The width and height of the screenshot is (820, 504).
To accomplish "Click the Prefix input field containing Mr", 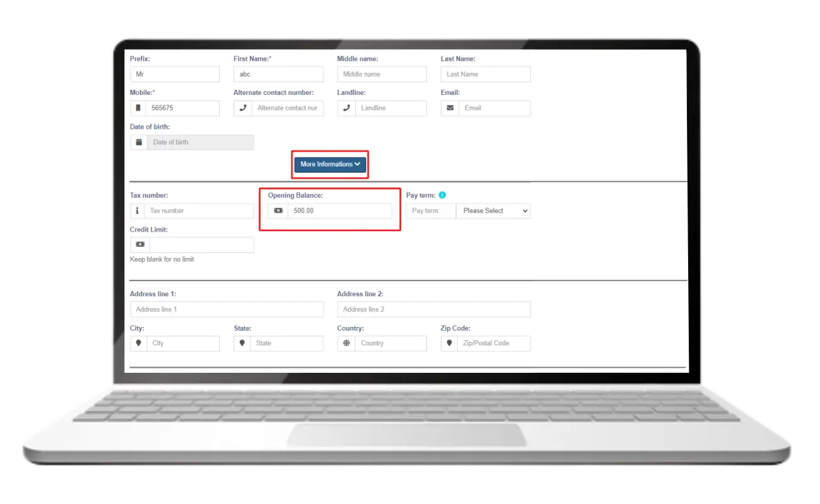I will pyautogui.click(x=175, y=74).
